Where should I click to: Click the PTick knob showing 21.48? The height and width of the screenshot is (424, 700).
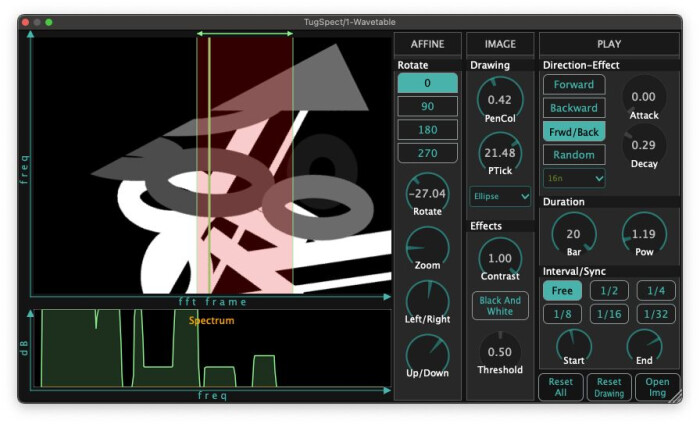click(x=500, y=153)
